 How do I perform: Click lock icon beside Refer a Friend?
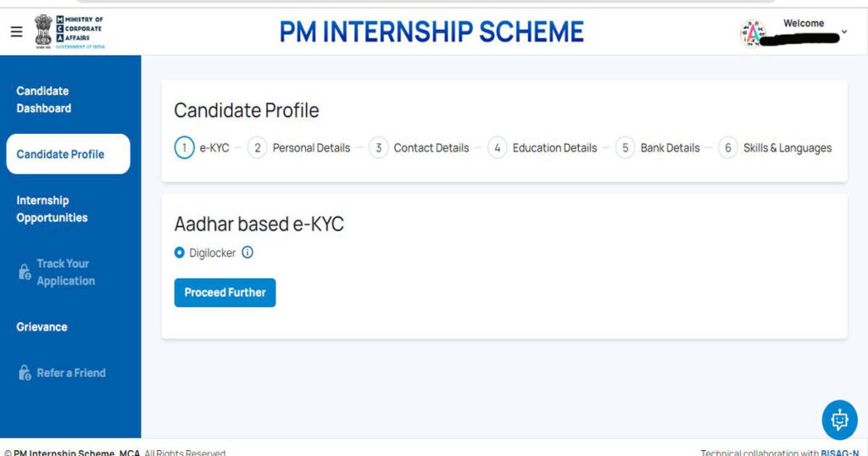click(x=25, y=372)
